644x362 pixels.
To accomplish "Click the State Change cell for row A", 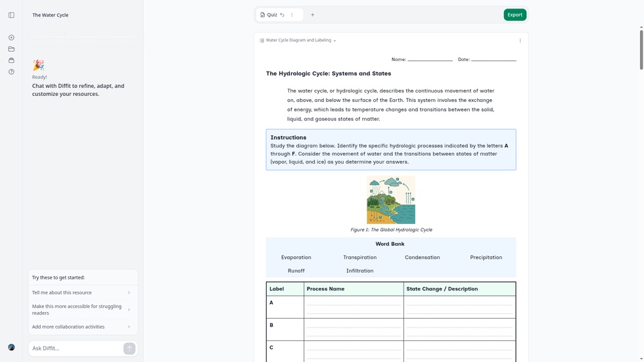I will [x=459, y=307].
